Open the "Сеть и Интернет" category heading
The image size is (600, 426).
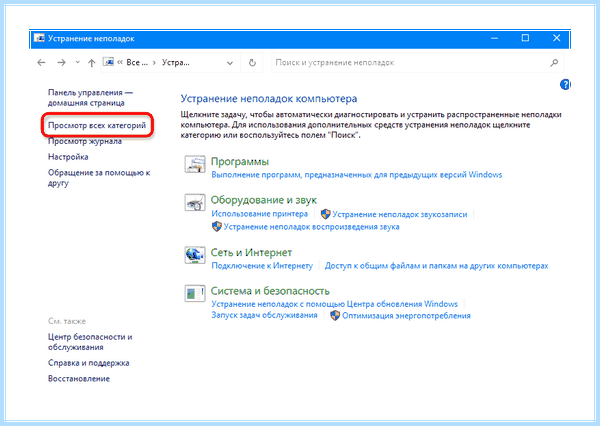[x=251, y=253]
